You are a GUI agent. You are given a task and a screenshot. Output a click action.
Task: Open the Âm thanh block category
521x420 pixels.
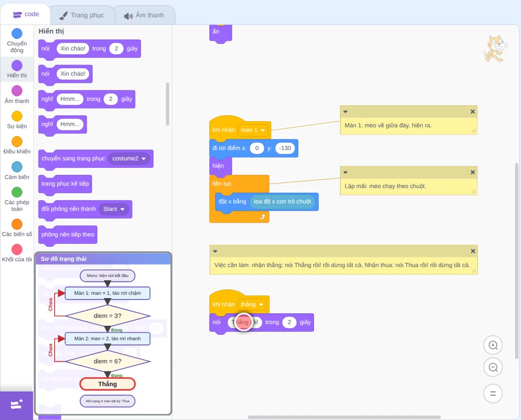click(17, 94)
